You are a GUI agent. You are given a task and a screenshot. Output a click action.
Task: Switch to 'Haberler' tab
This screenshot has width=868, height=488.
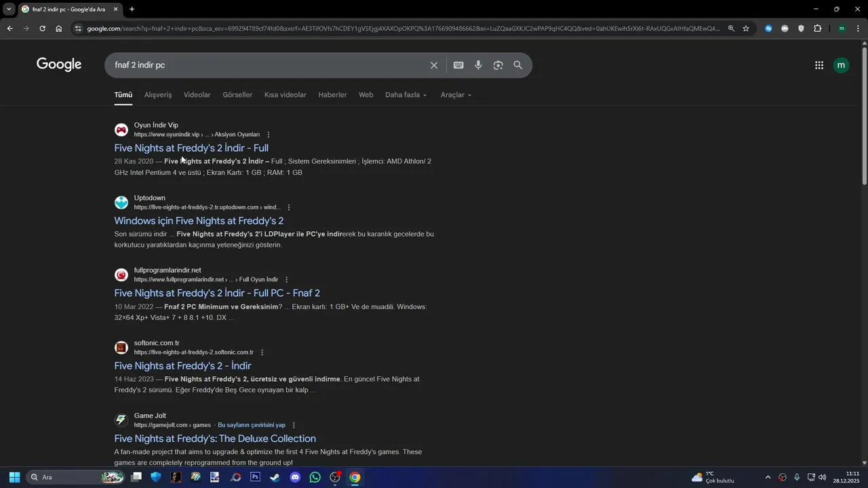point(332,95)
